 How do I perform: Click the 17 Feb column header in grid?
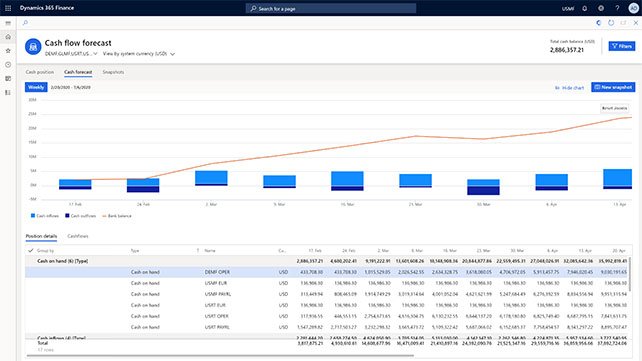pyautogui.click(x=315, y=250)
